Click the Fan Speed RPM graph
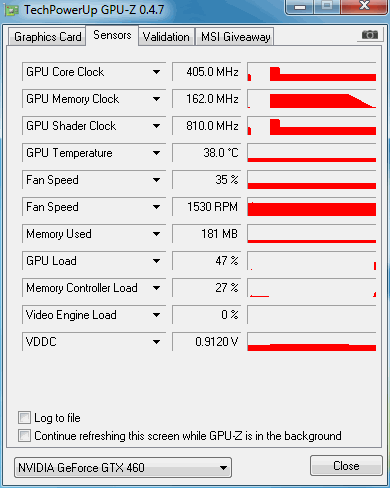Screen dimensions: 390x488 312,207
